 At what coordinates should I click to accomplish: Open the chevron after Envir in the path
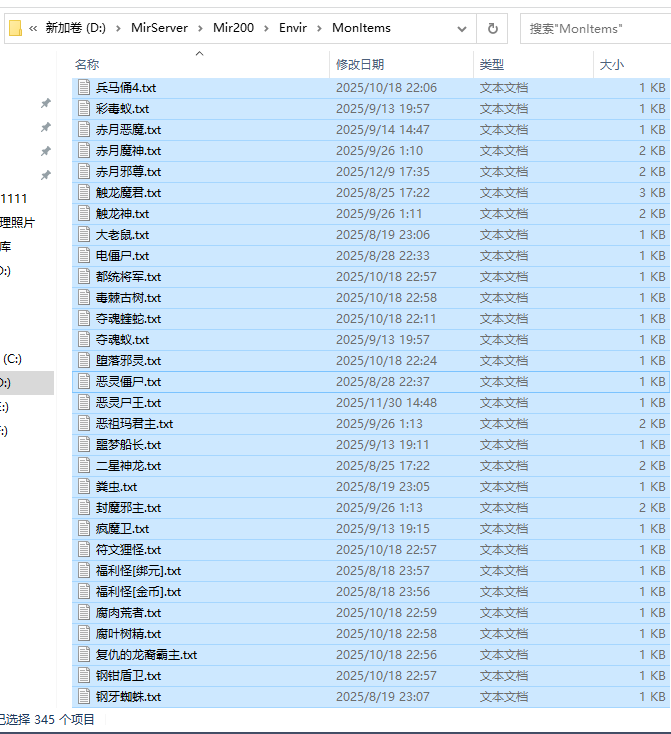tap(319, 28)
